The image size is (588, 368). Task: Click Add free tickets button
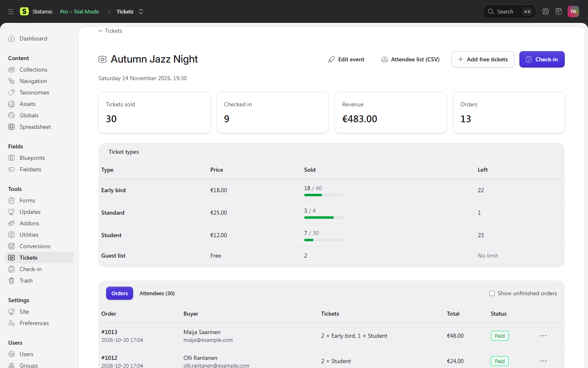pyautogui.click(x=483, y=59)
